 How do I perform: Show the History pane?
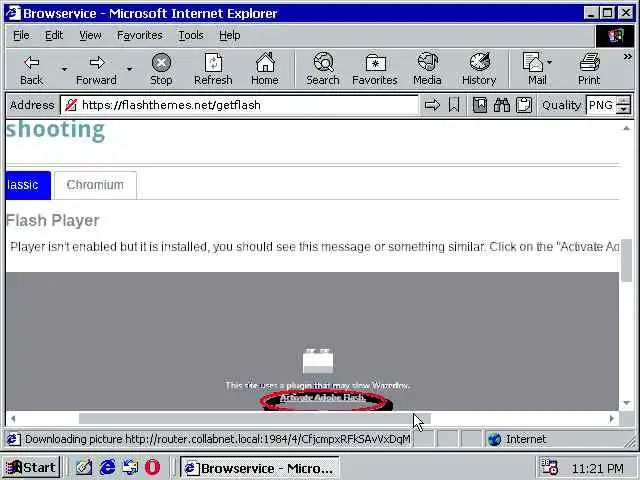(479, 69)
